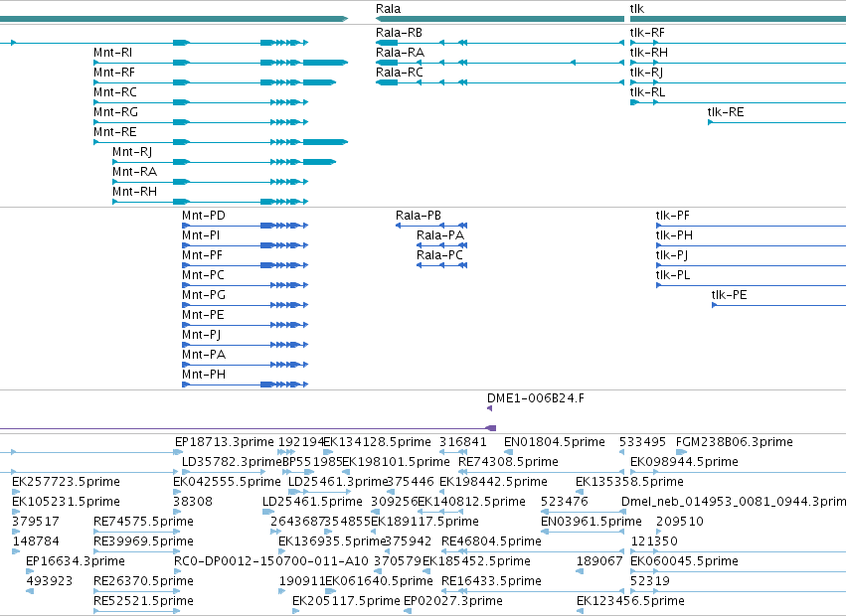The image size is (846, 616).
Task: Click the small purple arrow under DME1-006B24.F
Action: point(489,408)
